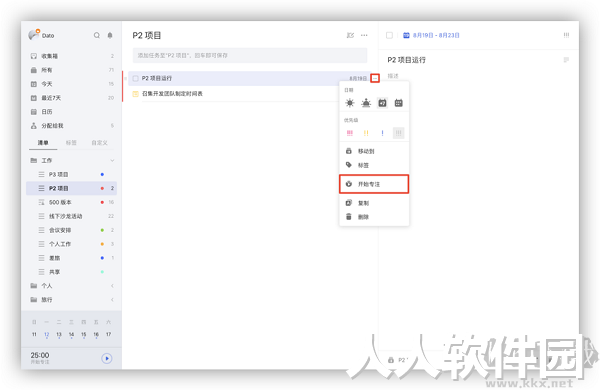Click the note icon of 召集开发团队 item

point(135,94)
